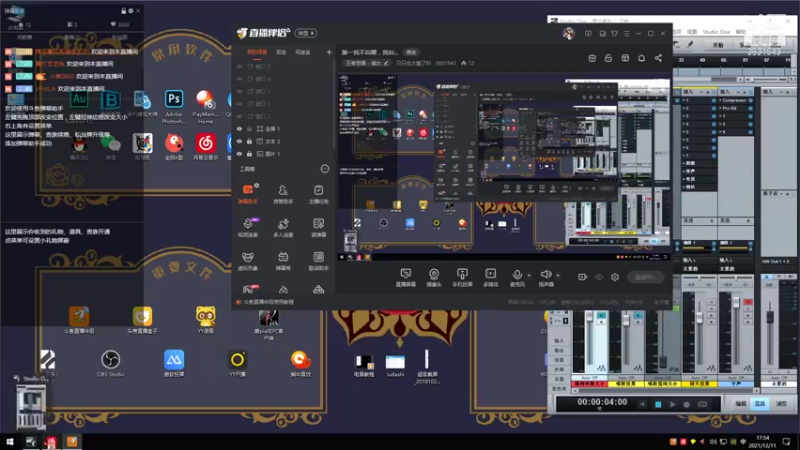Select the second scene tab in the companion
Image resolution: width=800 pixels, height=450 pixels.
click(x=281, y=52)
